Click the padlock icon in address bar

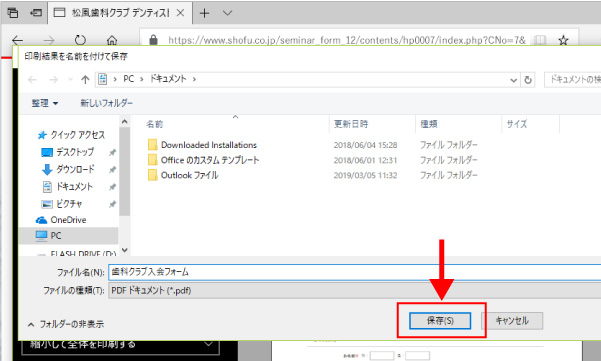[x=153, y=40]
